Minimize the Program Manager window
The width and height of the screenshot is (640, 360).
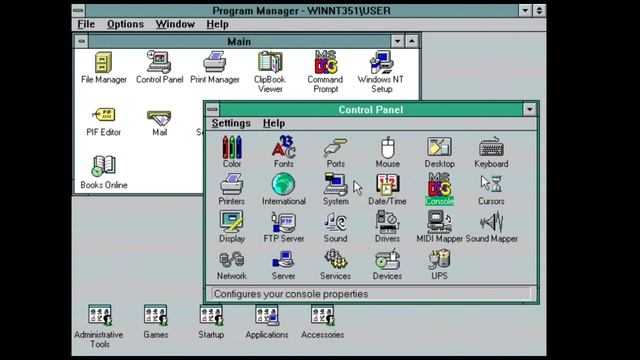coord(525,11)
